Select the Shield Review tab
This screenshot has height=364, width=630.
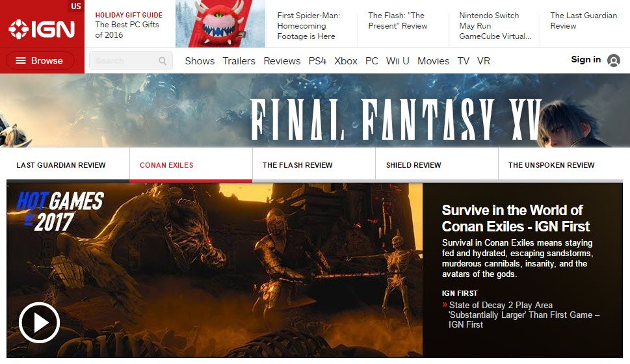coord(437,165)
